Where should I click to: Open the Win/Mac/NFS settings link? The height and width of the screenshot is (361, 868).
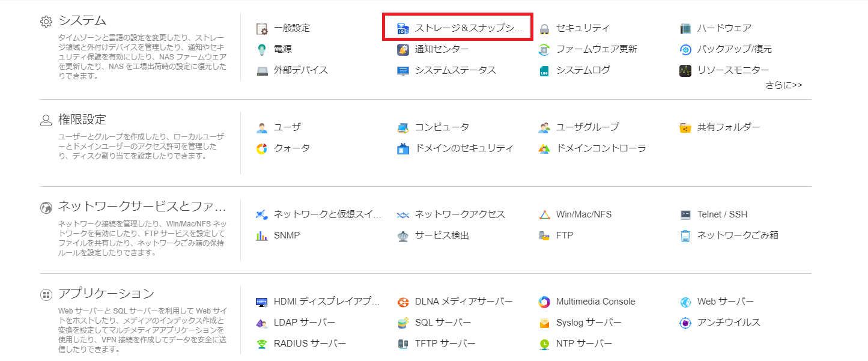[583, 214]
